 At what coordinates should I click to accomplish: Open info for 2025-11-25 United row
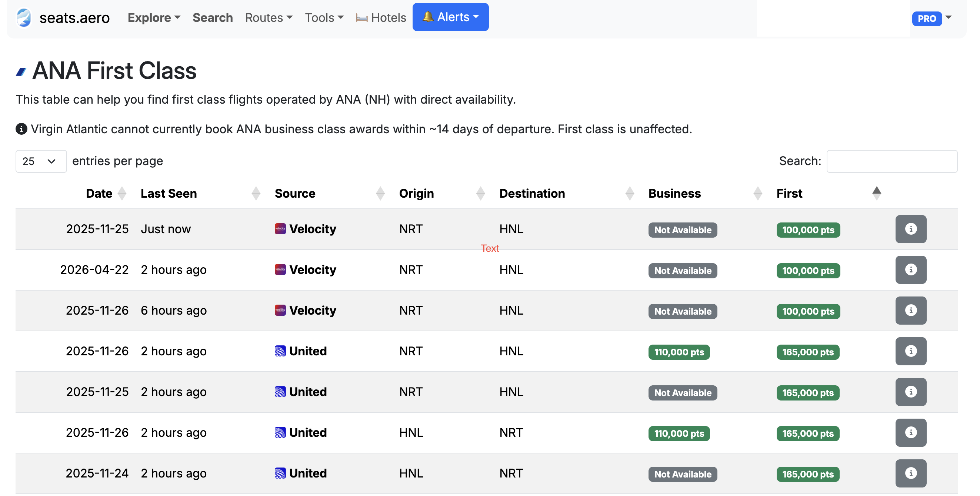[x=911, y=392]
